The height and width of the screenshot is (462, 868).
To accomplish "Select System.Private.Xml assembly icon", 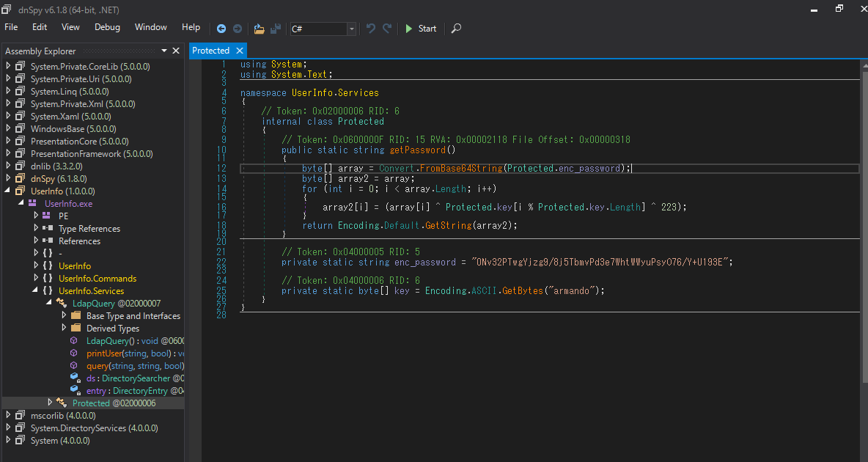I will point(20,103).
